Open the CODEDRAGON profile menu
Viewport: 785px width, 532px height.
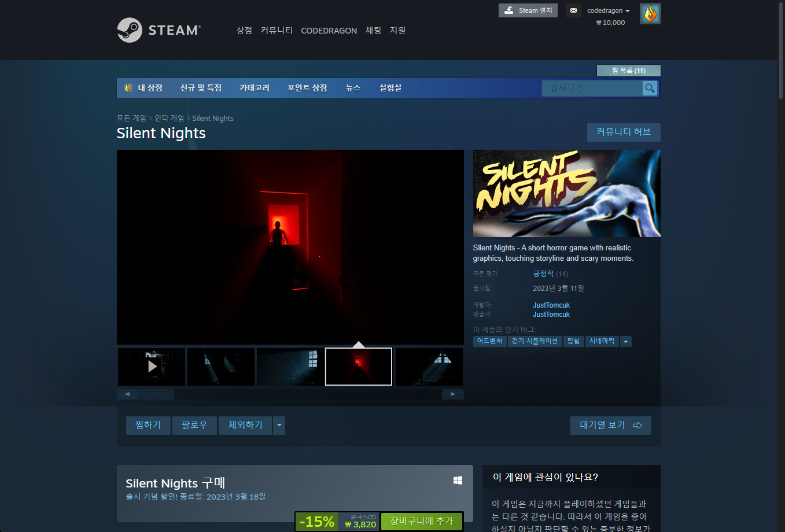329,31
